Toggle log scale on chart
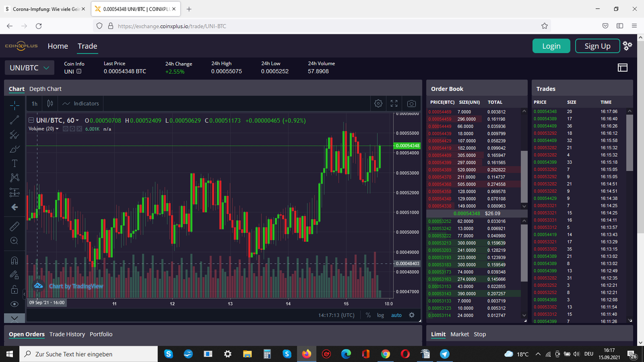This screenshot has width=644, height=362. (380, 315)
